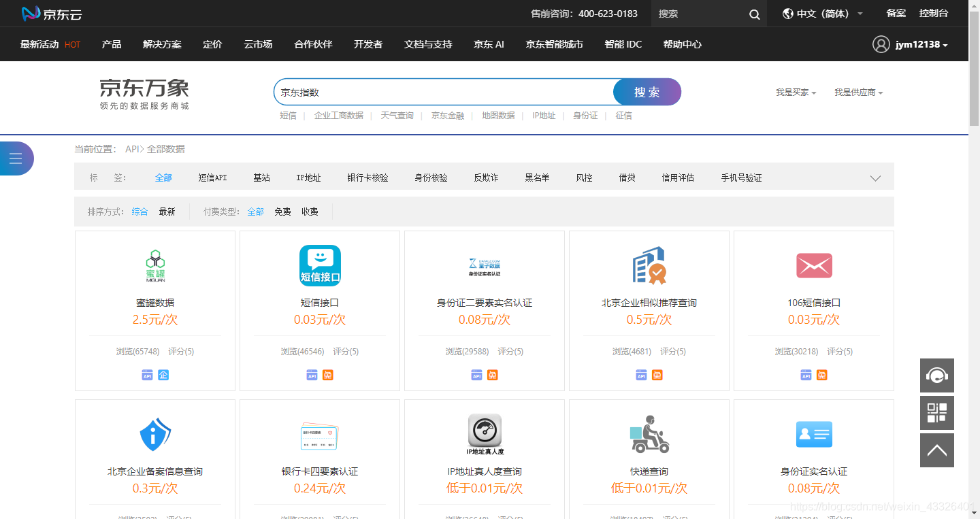Click the 天气查询 search suggestion
Viewport: 980px width, 519px height.
point(397,116)
